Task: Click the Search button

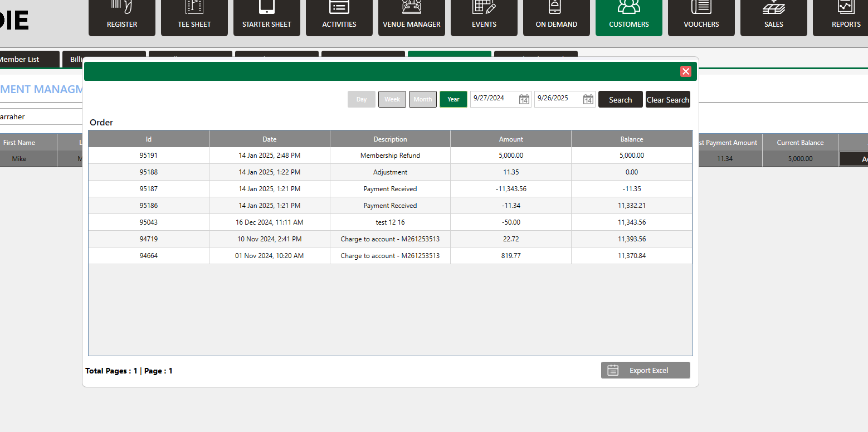Action: pos(620,100)
